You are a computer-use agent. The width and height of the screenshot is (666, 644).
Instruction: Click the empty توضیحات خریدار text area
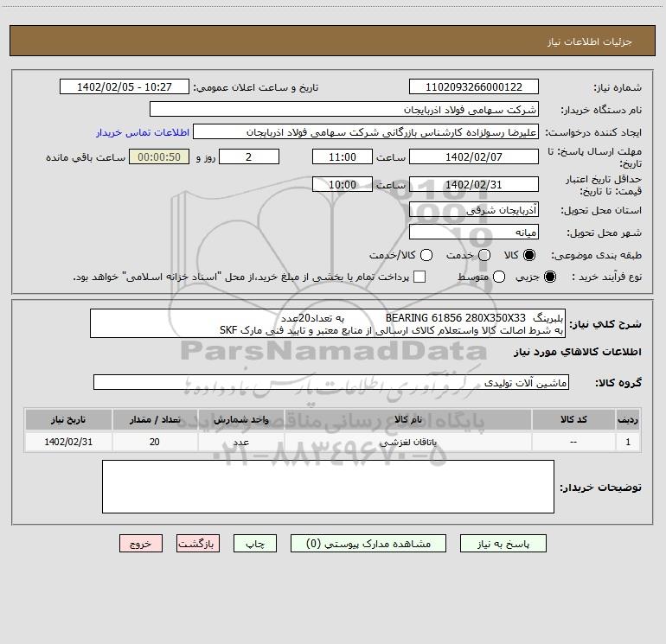(x=328, y=487)
